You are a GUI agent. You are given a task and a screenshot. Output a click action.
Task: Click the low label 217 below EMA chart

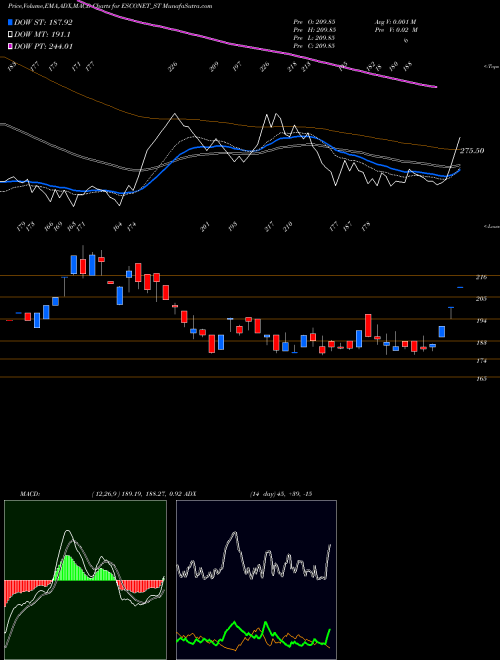(270, 227)
